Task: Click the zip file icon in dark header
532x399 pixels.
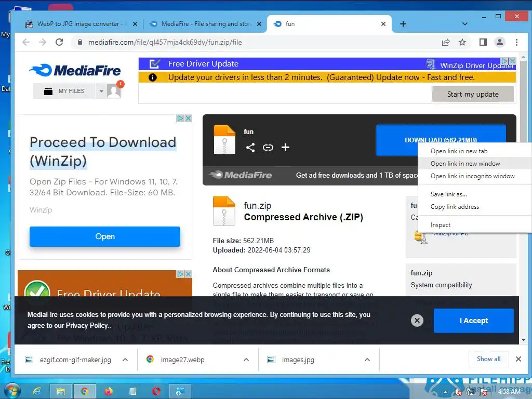Action: [x=224, y=140]
